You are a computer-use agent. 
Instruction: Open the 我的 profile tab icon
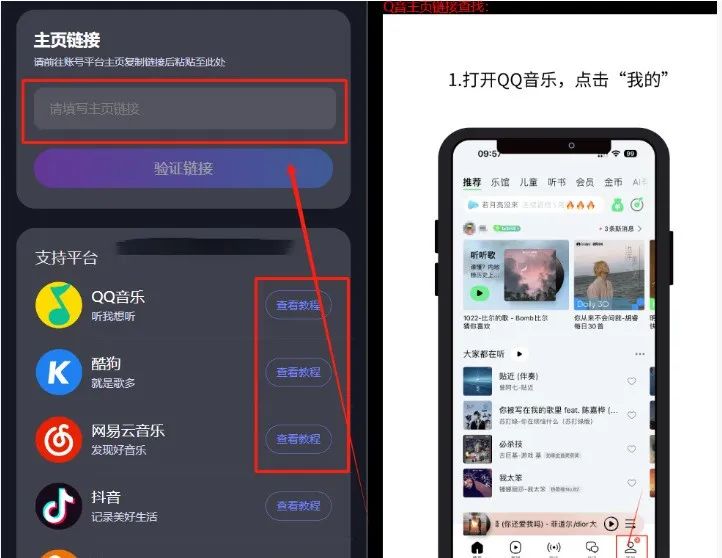point(630,548)
